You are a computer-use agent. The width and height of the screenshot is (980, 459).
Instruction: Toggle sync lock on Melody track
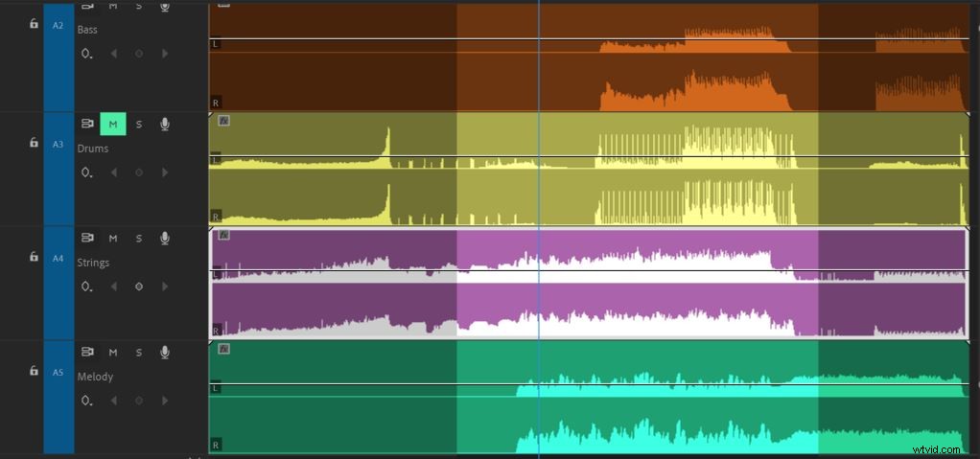tap(87, 353)
